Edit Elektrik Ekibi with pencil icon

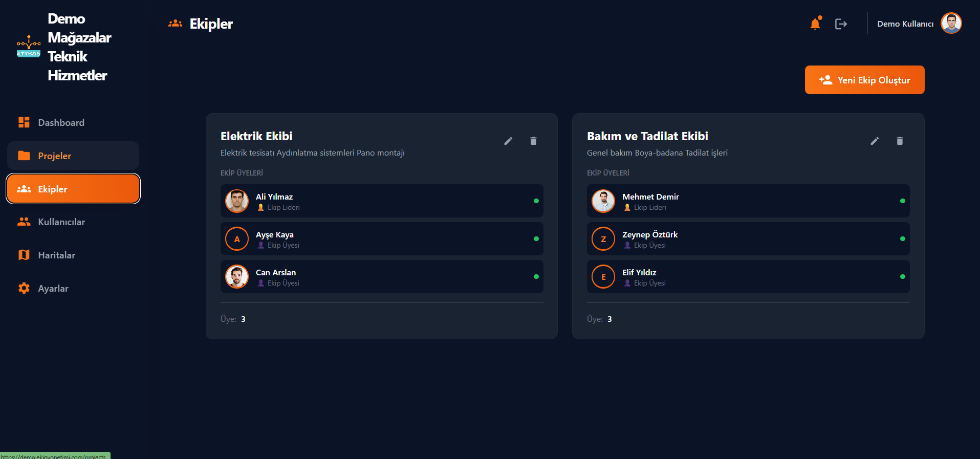tap(508, 141)
